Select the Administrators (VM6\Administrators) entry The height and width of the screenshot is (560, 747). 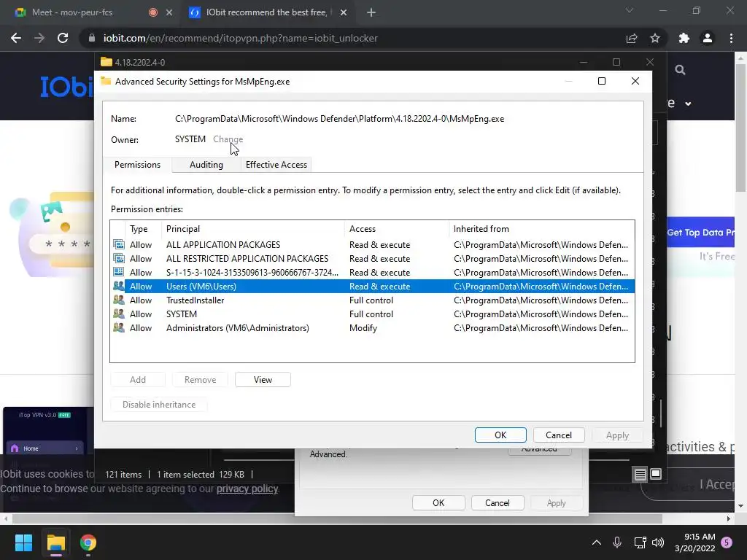[x=373, y=327]
